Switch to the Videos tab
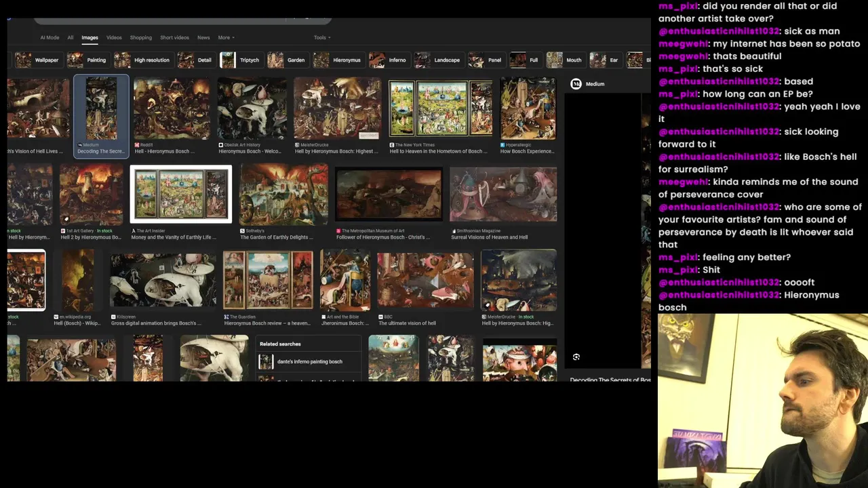The height and width of the screenshot is (488, 868). click(114, 37)
